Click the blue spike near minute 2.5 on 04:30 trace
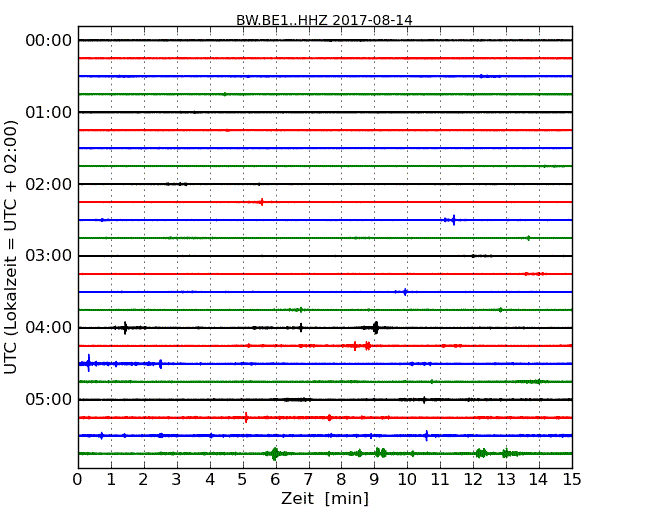650x520 pixels. 160,364
